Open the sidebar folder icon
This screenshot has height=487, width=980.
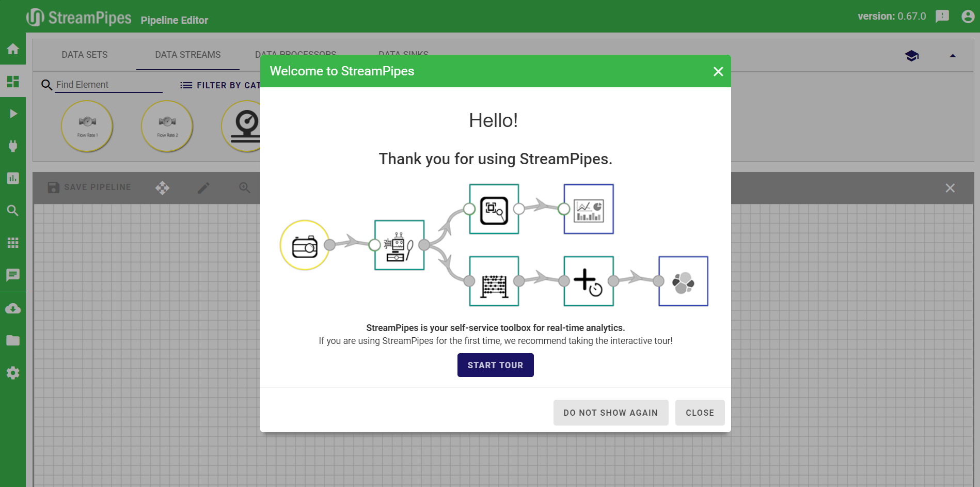[13, 341]
